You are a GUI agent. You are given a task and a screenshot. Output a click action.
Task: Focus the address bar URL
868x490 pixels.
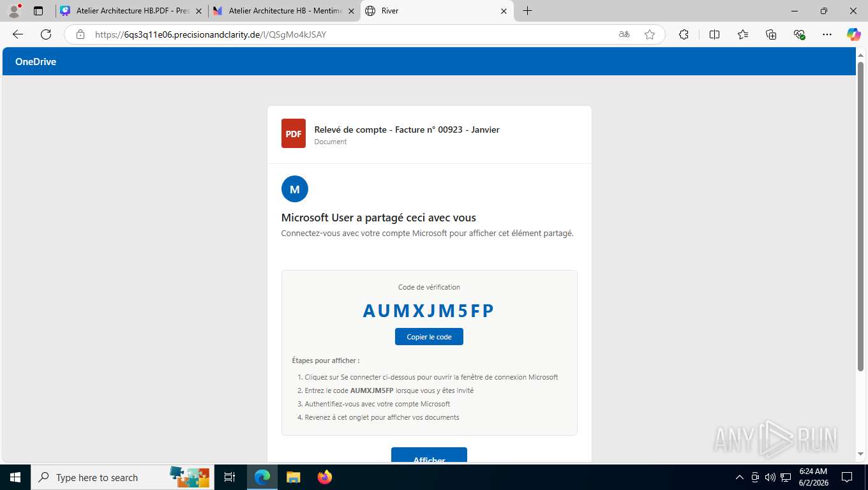(x=211, y=34)
